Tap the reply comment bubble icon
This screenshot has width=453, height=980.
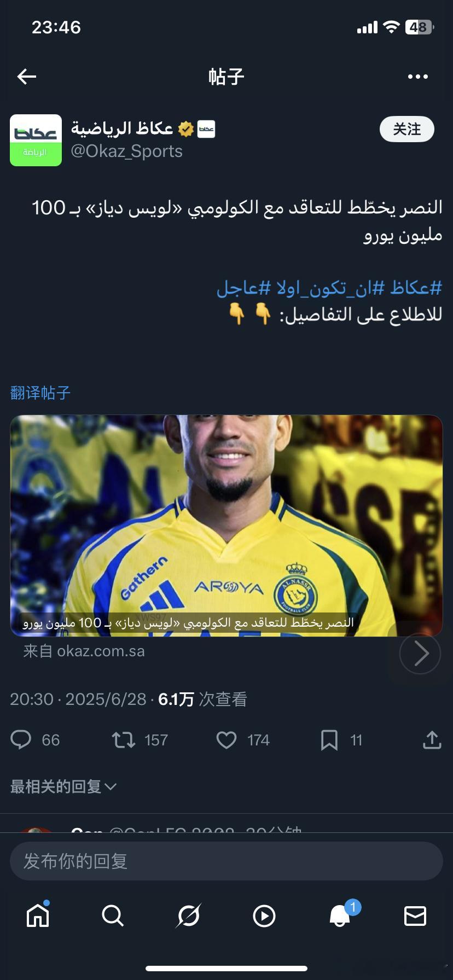(21, 740)
